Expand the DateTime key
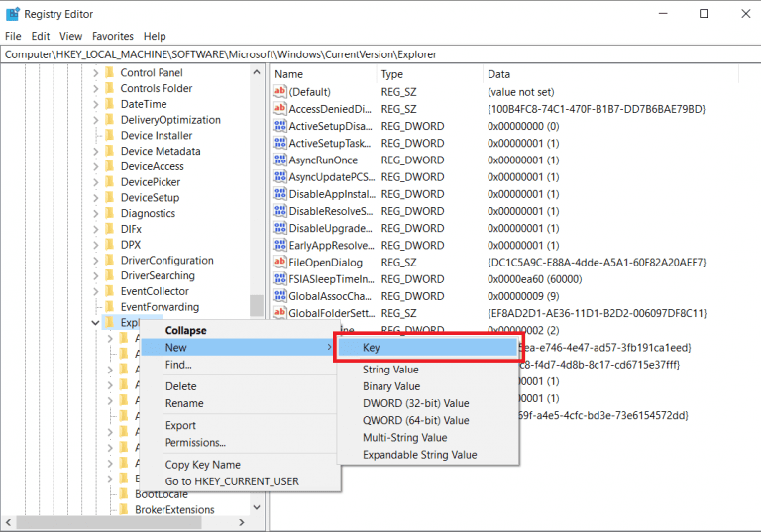Screen dimensions: 761x532 (x=95, y=104)
